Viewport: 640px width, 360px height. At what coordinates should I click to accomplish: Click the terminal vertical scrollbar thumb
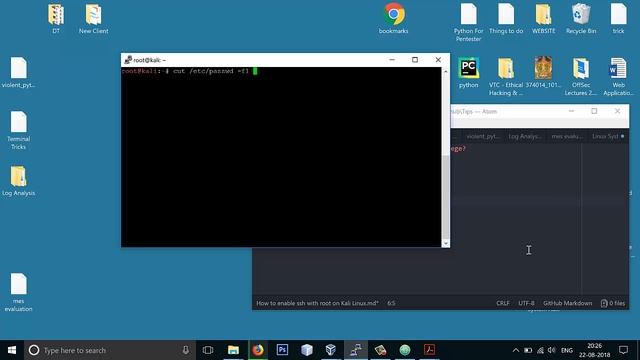446,197
